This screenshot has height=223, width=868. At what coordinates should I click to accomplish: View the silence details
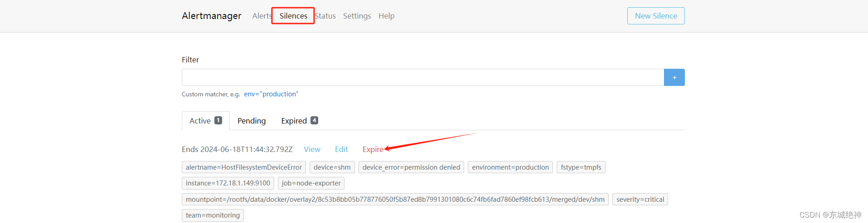pyautogui.click(x=312, y=149)
